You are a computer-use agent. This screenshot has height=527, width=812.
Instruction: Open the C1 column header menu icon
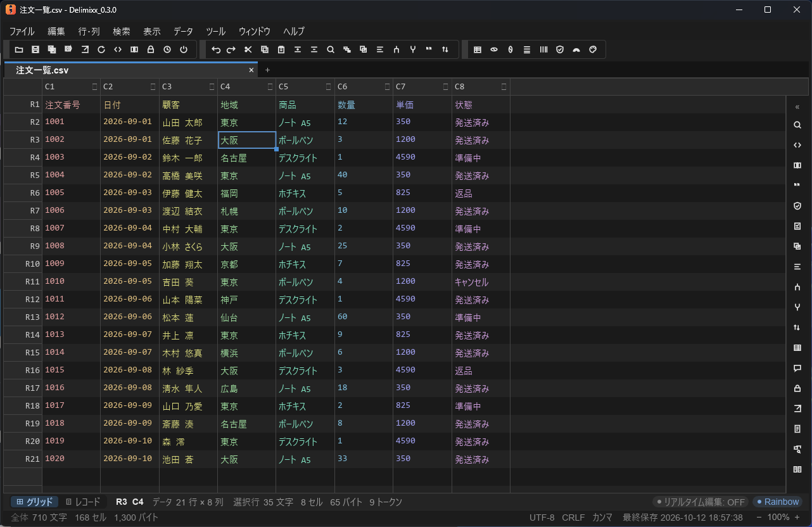[94, 87]
